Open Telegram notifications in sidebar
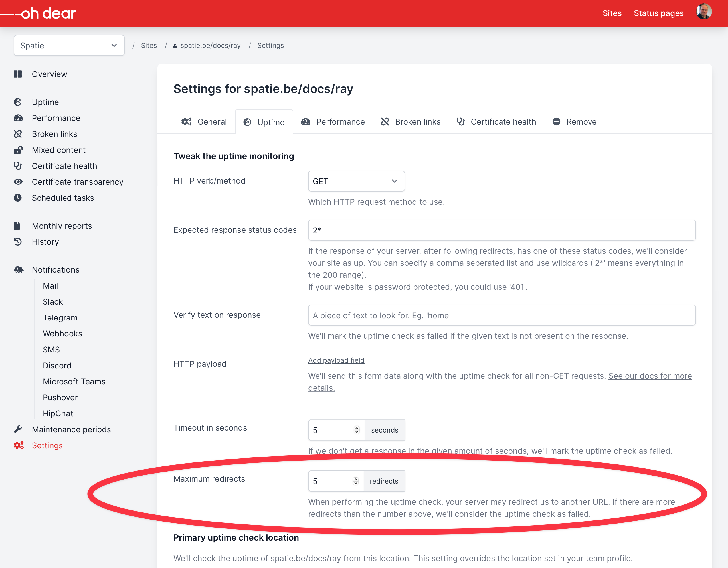 pos(60,317)
